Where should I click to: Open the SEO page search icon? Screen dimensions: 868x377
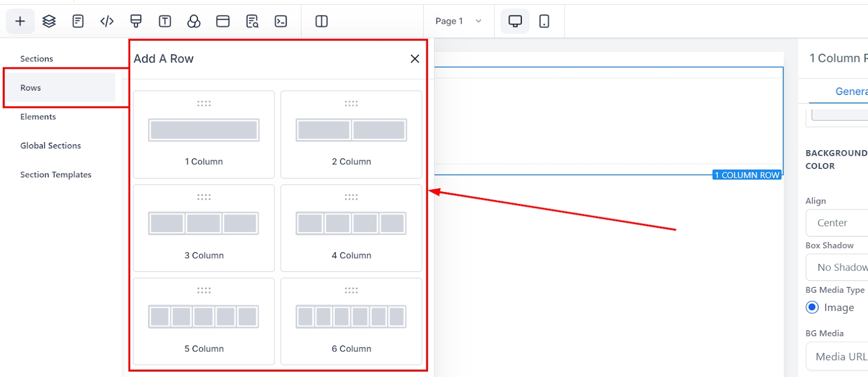point(252,21)
